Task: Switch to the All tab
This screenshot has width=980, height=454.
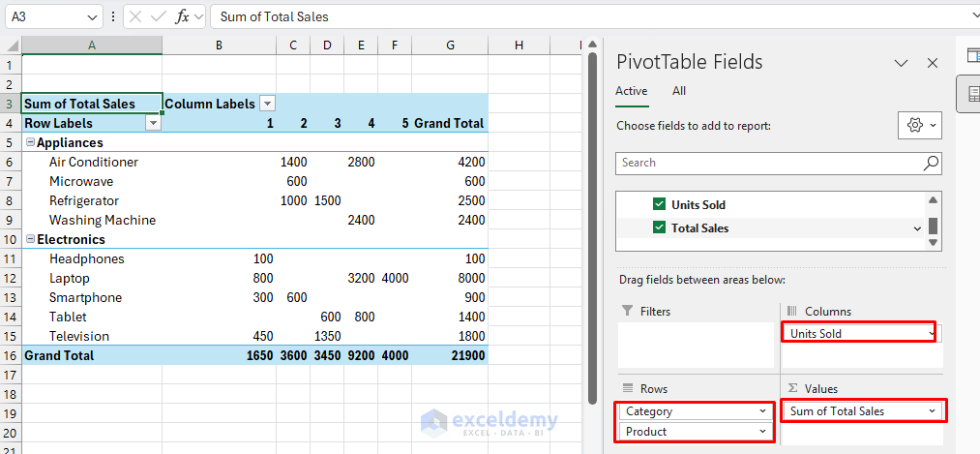Action: point(679,91)
